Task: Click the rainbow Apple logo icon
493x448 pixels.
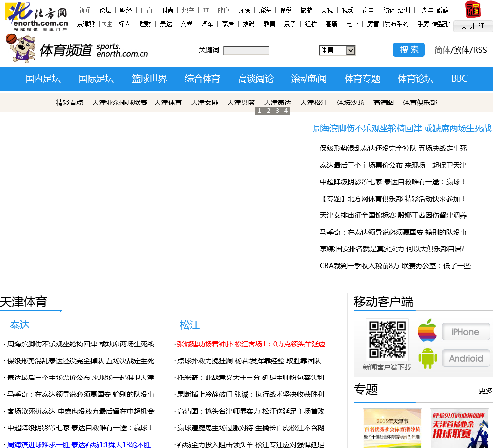Action: (x=427, y=330)
